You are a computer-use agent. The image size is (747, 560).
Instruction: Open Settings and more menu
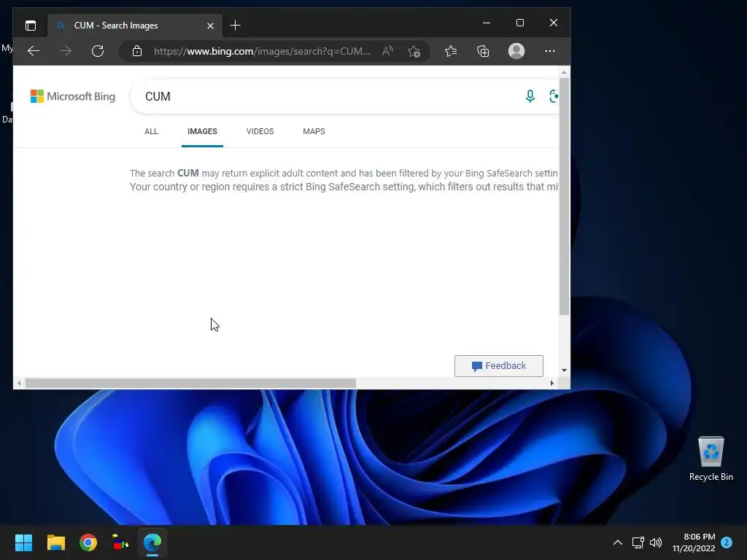pyautogui.click(x=550, y=51)
